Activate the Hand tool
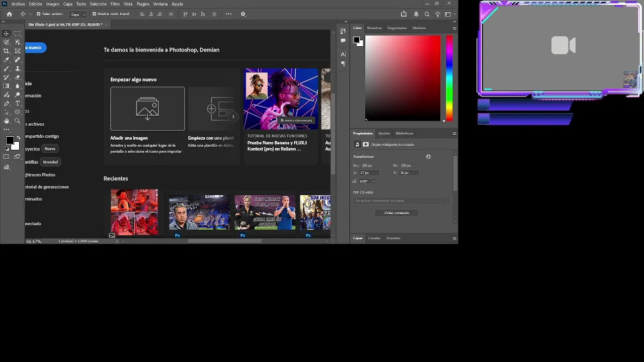 click(7, 121)
